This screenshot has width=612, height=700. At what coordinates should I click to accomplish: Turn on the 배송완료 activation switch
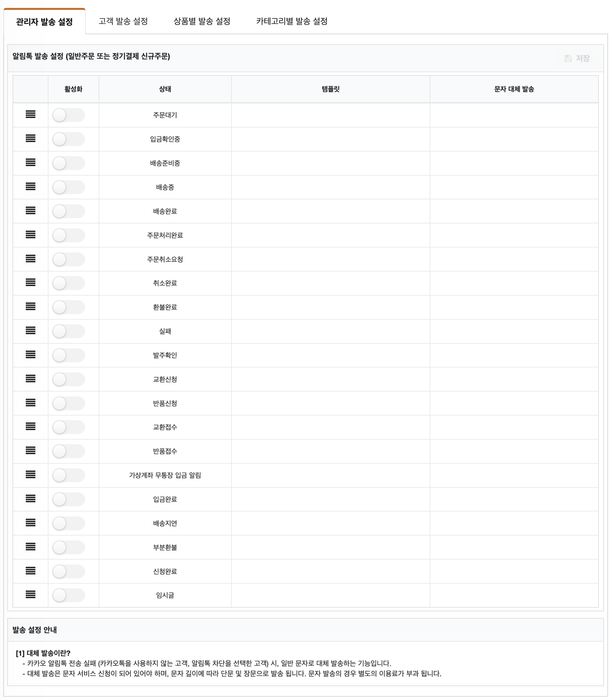(69, 211)
